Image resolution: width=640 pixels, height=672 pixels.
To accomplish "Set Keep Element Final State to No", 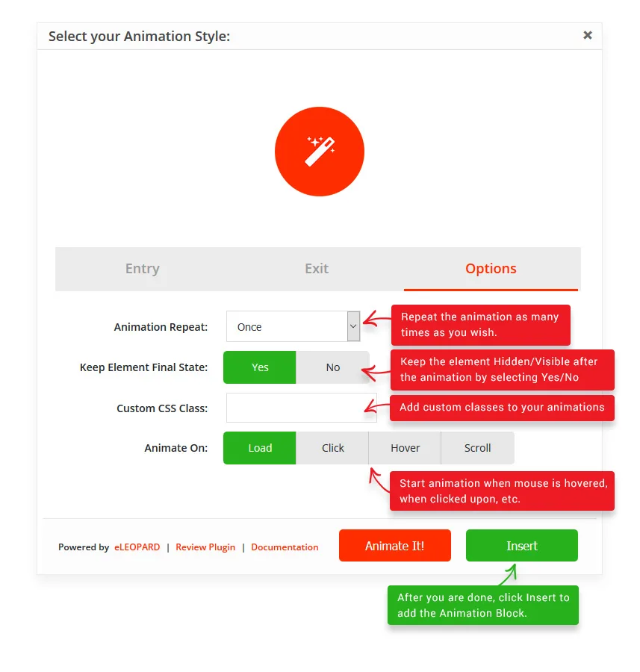I will point(332,367).
